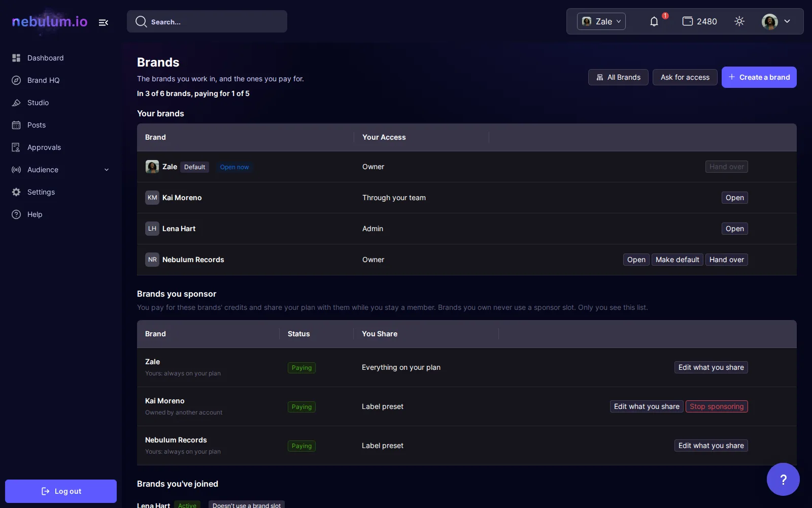Click the Zale brand avatar in table
812x508 pixels.
tap(152, 167)
